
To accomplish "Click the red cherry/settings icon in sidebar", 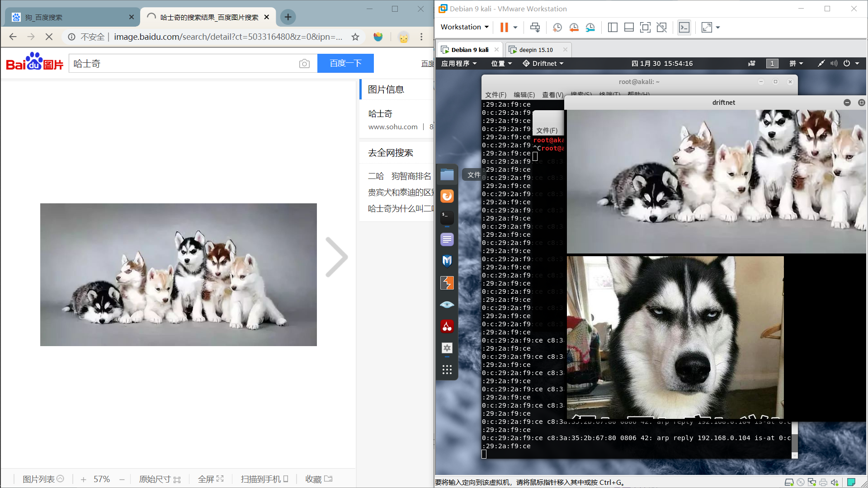I will [447, 326].
